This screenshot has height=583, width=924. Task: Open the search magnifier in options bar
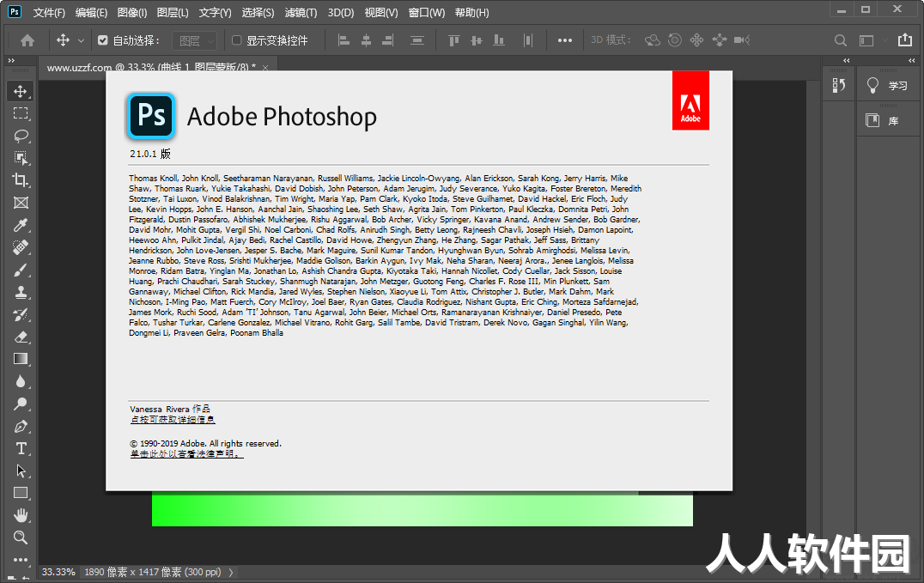tap(841, 40)
